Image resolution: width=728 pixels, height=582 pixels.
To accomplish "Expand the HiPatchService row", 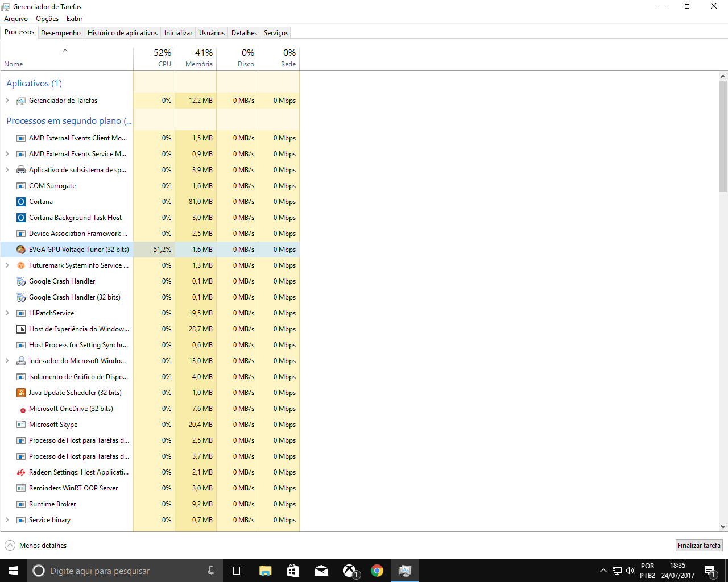I will click(7, 313).
